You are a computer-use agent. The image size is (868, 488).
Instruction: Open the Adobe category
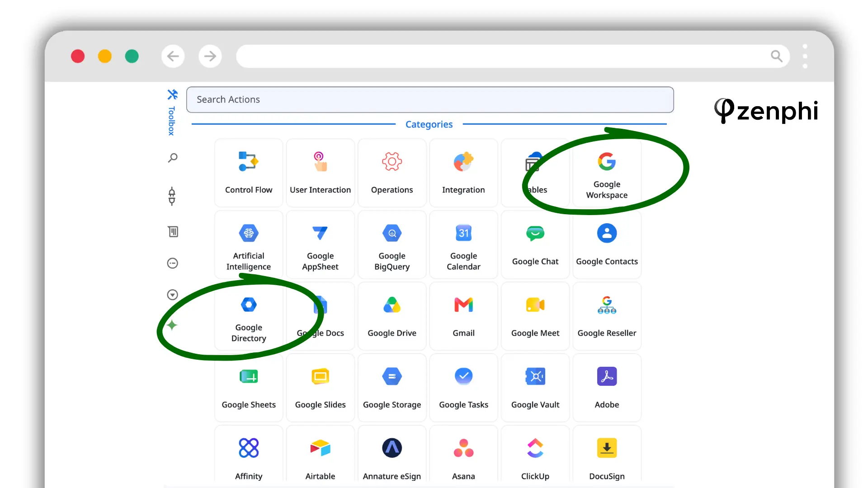[x=607, y=388]
